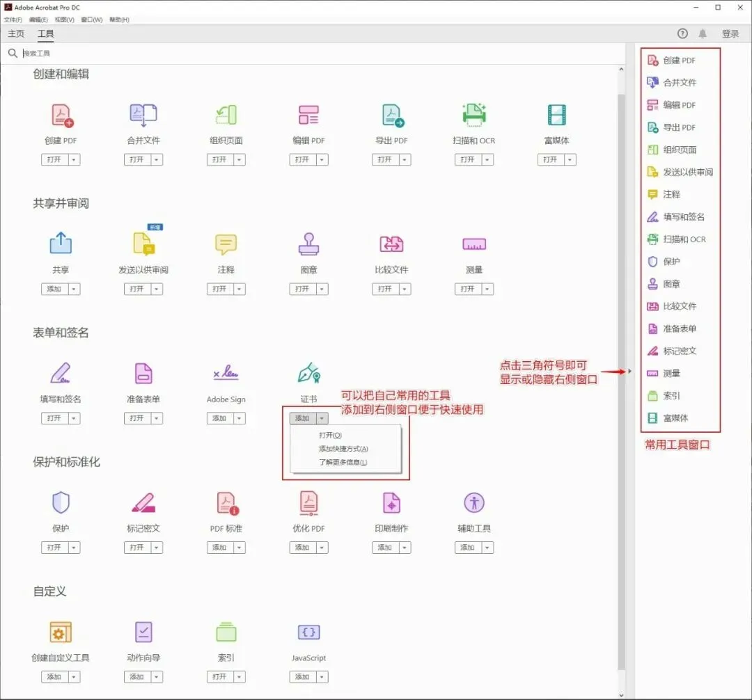
Task: Open dropdown arrow under 富媒体 in grid
Action: tap(570, 159)
